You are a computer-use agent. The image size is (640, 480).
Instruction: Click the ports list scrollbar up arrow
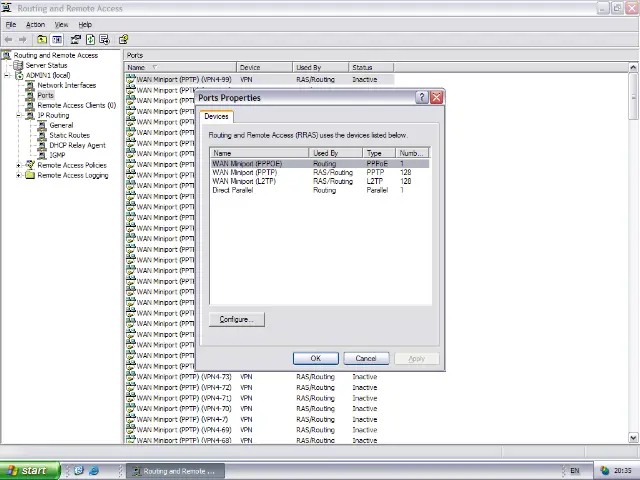pyautogui.click(x=633, y=67)
